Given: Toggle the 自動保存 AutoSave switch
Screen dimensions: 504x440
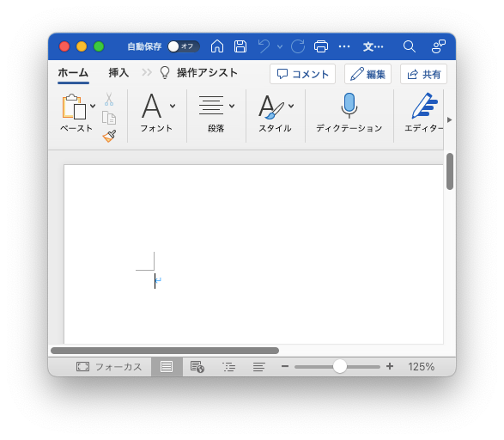Looking at the screenshot, I should (x=184, y=46).
